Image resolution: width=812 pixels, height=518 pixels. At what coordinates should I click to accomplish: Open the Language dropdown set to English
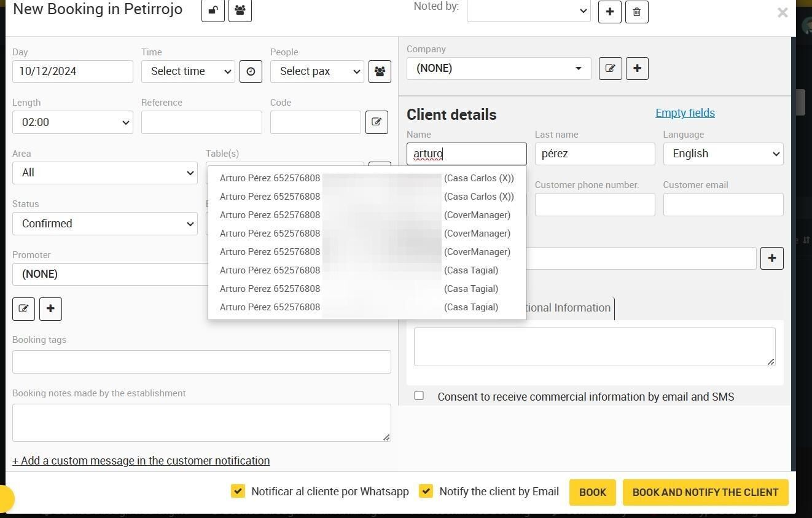point(723,154)
